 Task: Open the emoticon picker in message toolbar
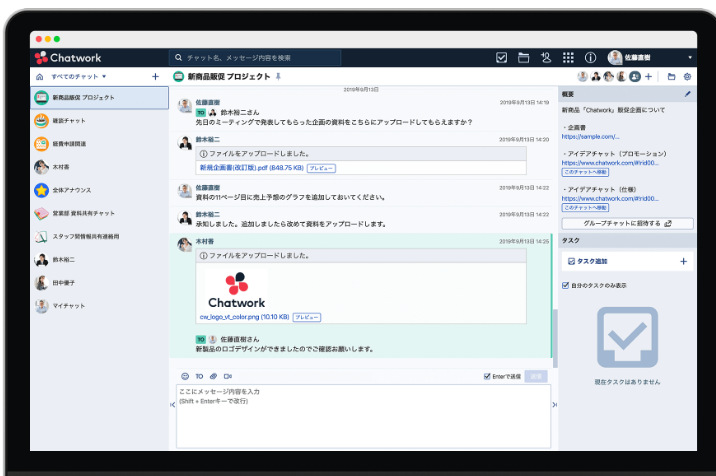[185, 376]
